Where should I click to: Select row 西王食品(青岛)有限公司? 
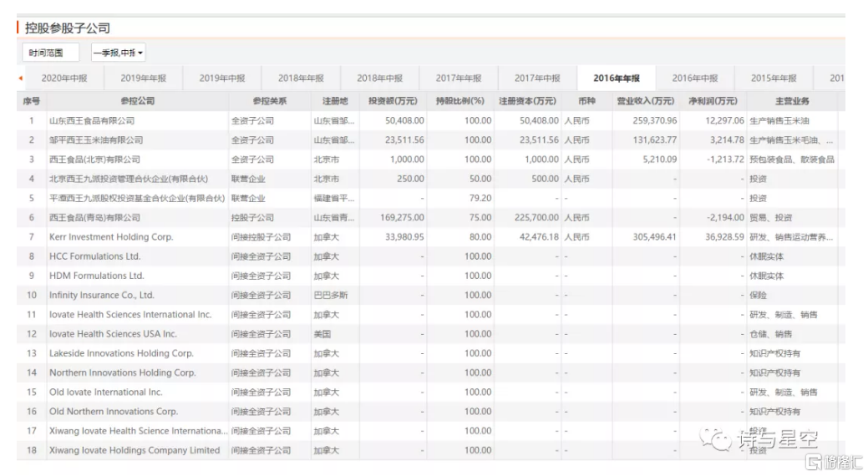point(431,217)
